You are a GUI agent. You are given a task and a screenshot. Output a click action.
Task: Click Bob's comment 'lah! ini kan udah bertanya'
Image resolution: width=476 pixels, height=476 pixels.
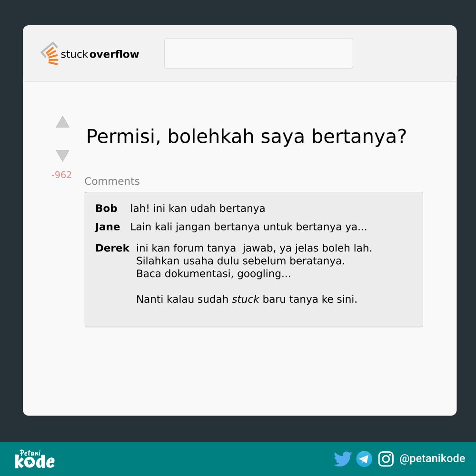click(x=198, y=208)
